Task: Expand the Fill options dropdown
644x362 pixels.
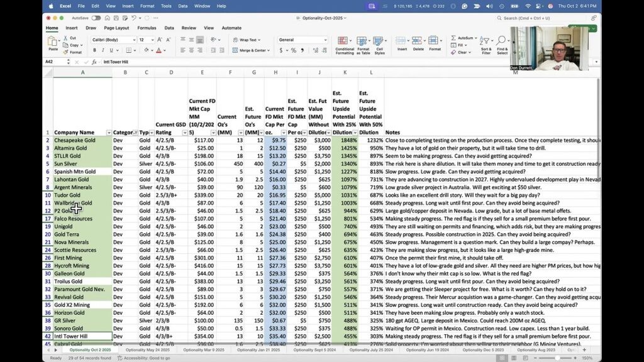Action: tap(466, 45)
